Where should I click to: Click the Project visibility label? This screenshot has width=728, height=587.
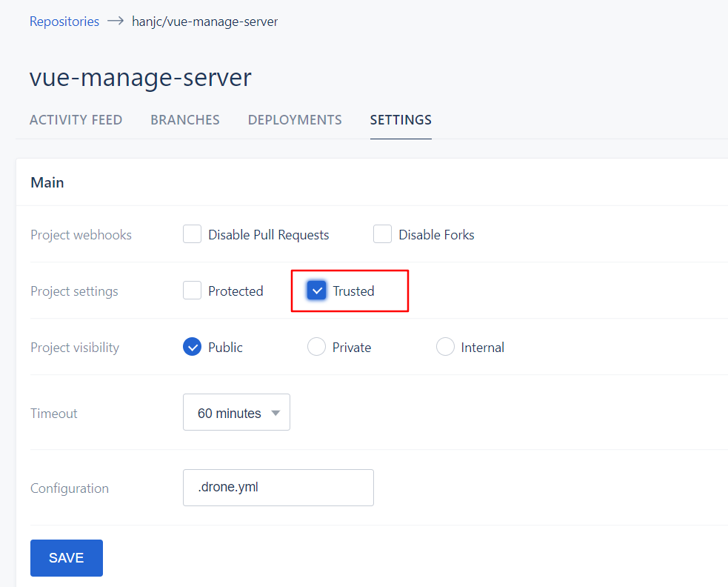pyautogui.click(x=75, y=348)
